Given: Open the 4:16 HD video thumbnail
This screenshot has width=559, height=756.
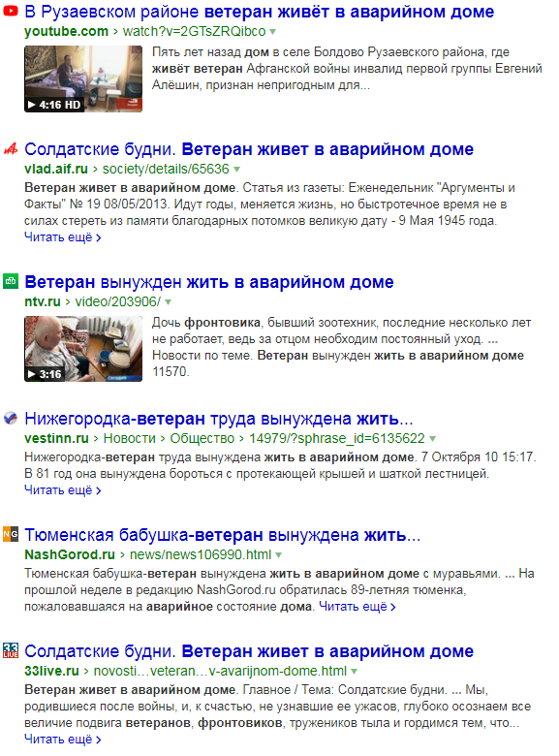Looking at the screenshot, I should [83, 79].
